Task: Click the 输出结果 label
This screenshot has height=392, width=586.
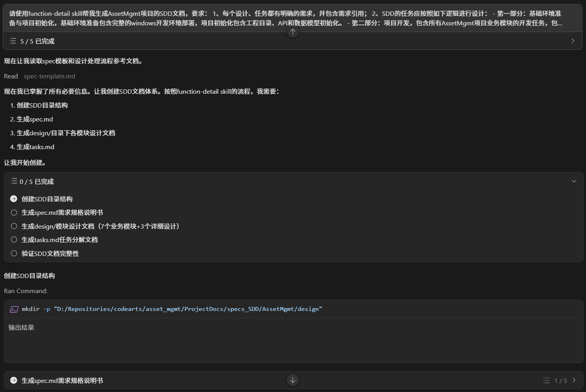Action: coord(21,328)
